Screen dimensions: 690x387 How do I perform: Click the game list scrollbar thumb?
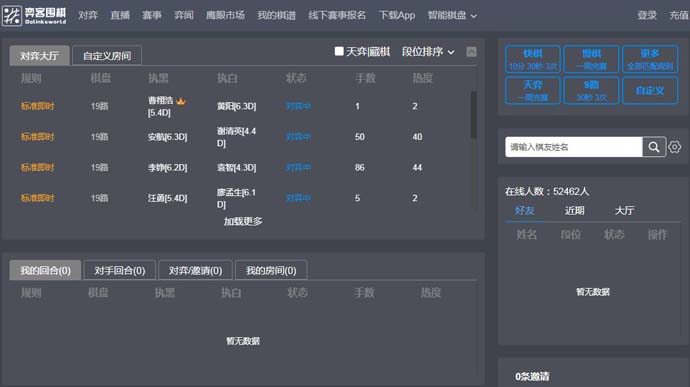click(x=473, y=114)
